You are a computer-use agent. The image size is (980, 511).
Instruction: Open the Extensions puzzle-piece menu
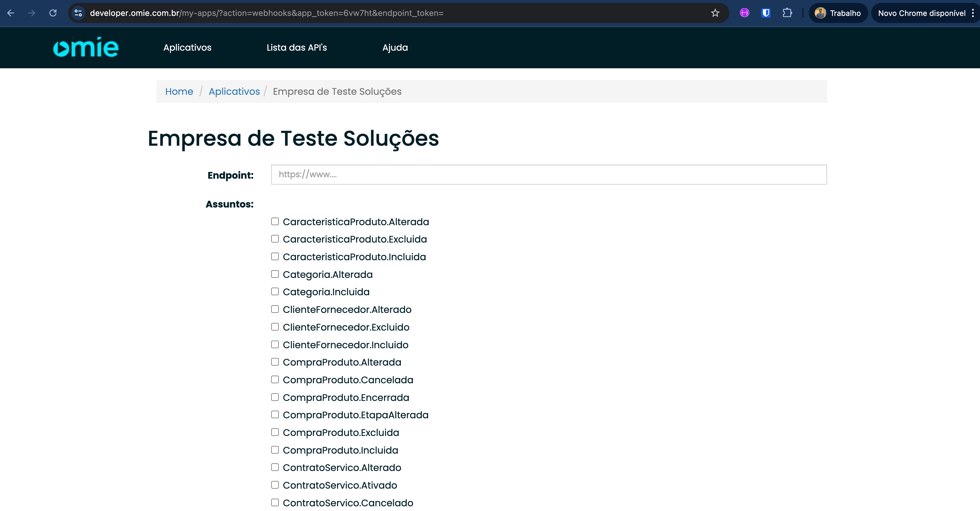(787, 13)
